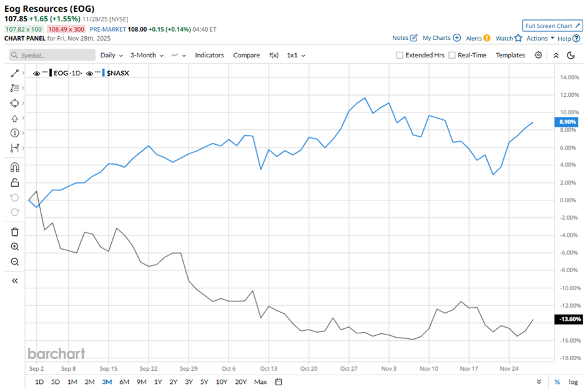Undo the last drawing action
The image size is (587, 392).
point(14,197)
